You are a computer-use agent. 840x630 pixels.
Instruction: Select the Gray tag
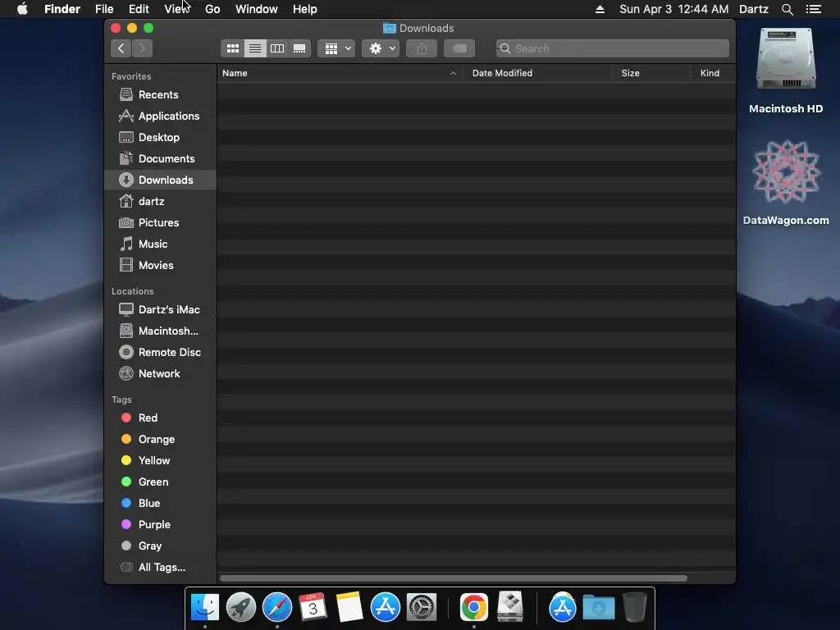click(x=160, y=546)
